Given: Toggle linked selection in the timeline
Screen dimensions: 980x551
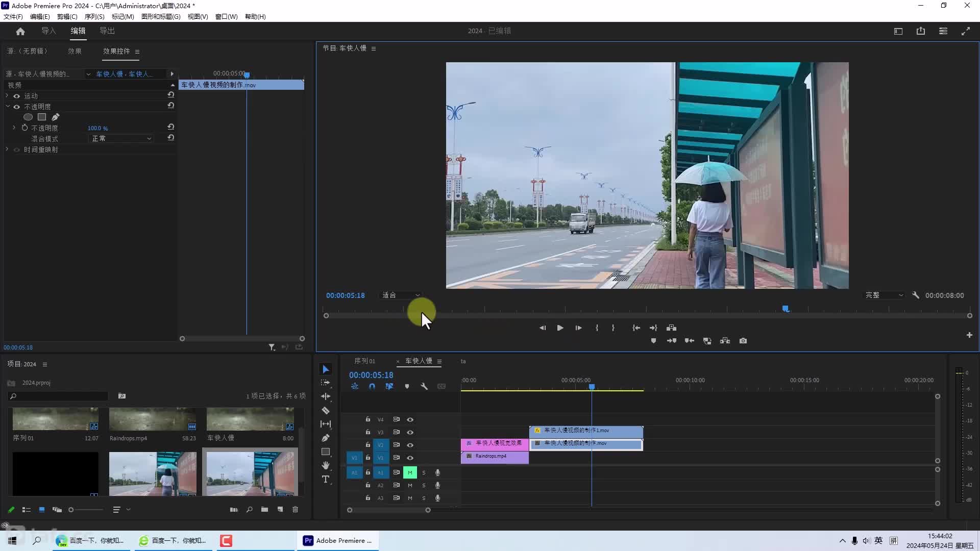Looking at the screenshot, I should click(389, 387).
